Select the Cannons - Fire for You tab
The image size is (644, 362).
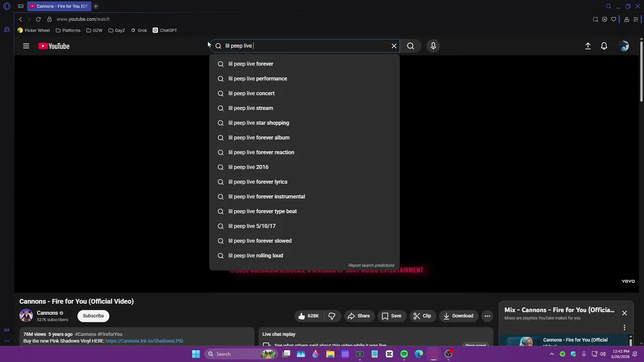click(59, 6)
